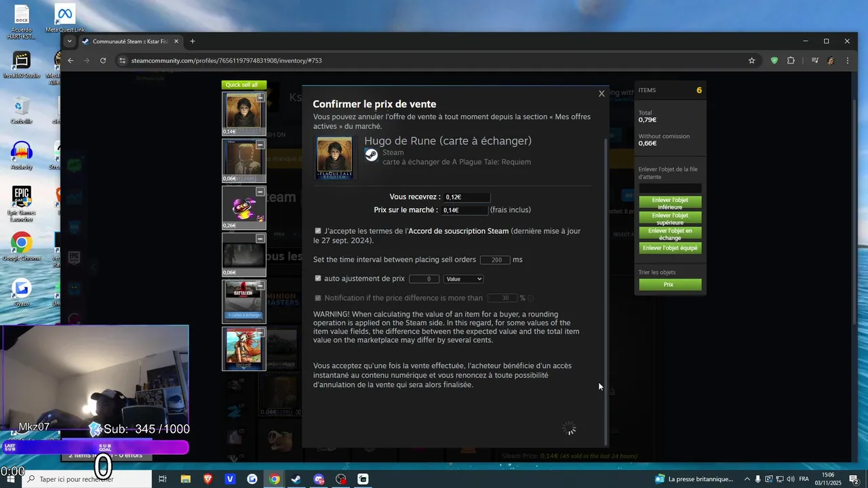Open the OBS icon on the taskbar
868x488 pixels.
(341, 479)
